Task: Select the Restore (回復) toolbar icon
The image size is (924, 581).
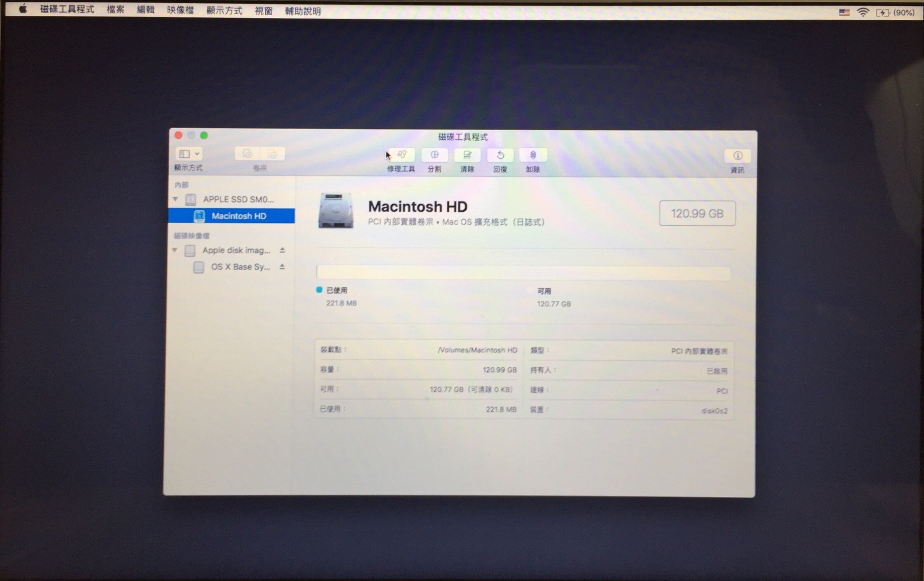Action: (x=500, y=155)
